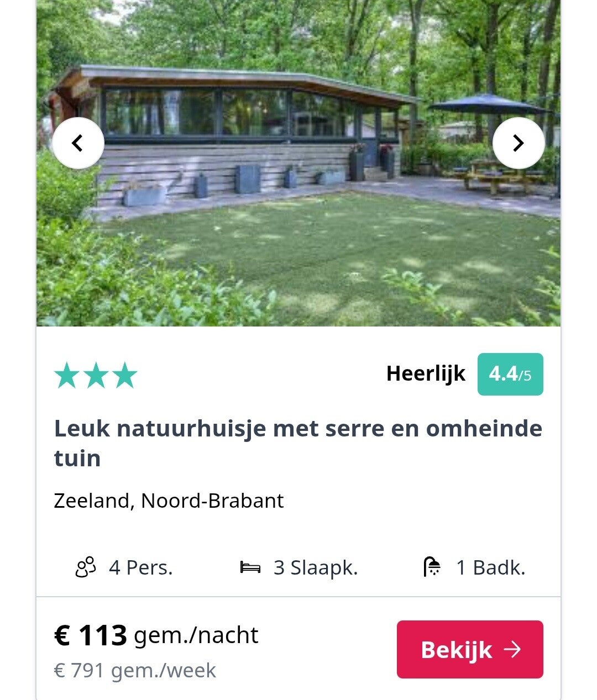Show the next photo with right arrow
Viewport: 597px width, 700px height.
click(x=519, y=143)
